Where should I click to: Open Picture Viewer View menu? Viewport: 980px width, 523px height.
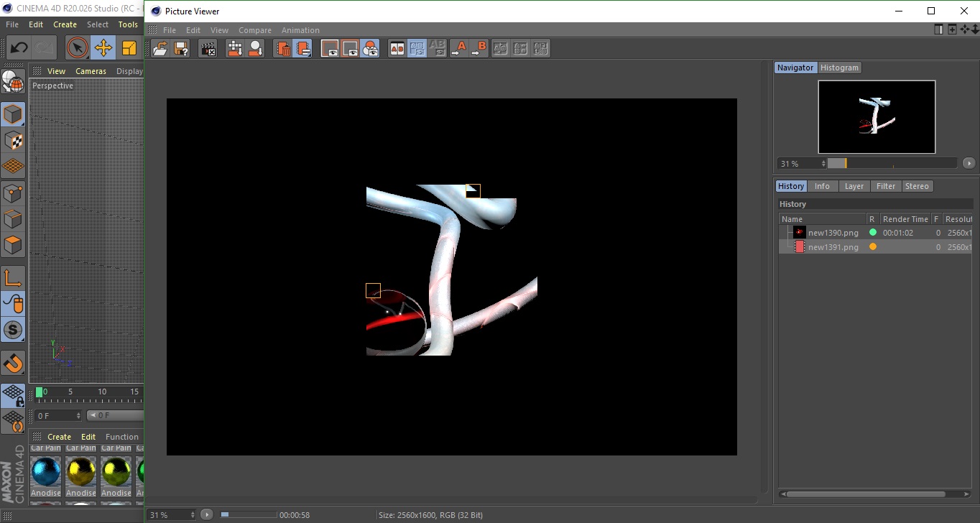[219, 30]
